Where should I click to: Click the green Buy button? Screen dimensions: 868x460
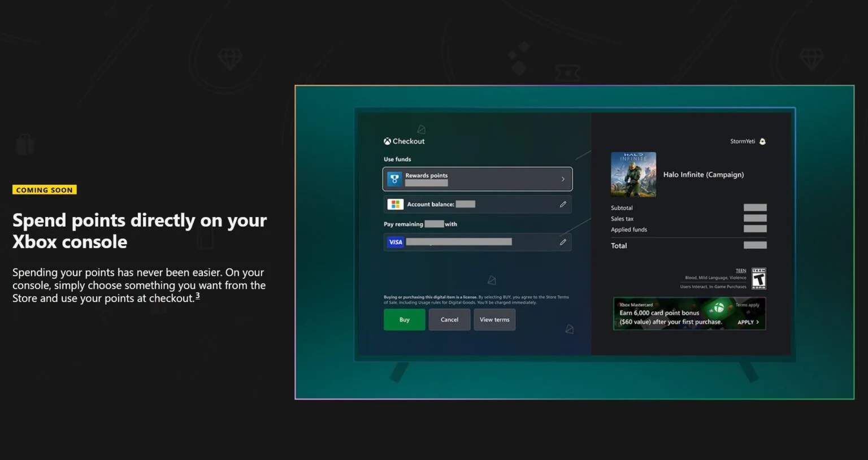[x=405, y=320]
